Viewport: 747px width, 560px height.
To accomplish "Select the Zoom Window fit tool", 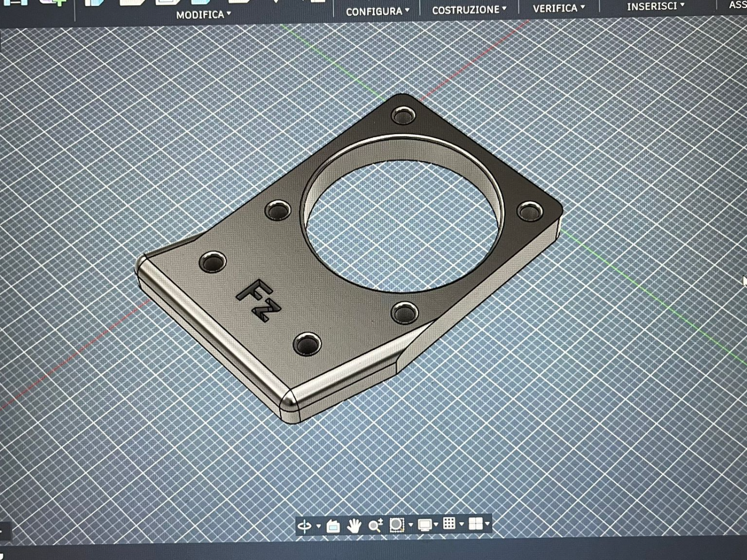I will click(x=397, y=525).
